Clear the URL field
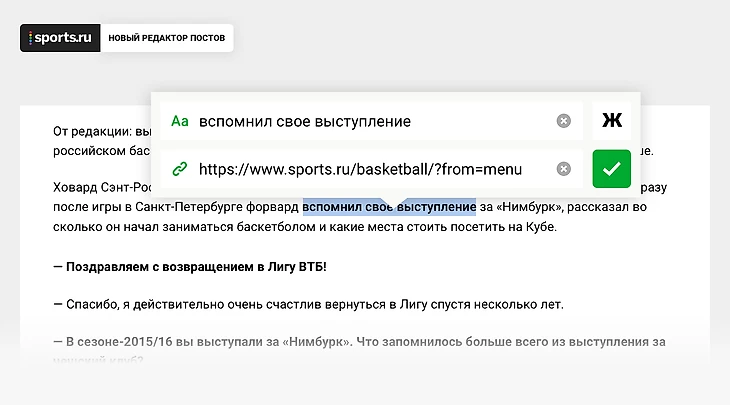The image size is (730, 405). click(563, 169)
